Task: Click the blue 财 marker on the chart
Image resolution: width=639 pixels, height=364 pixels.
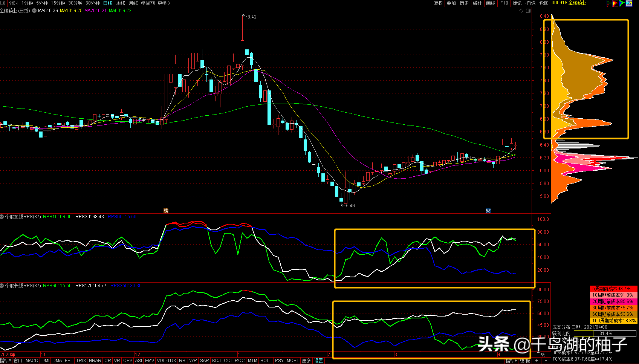Action: coord(488,210)
